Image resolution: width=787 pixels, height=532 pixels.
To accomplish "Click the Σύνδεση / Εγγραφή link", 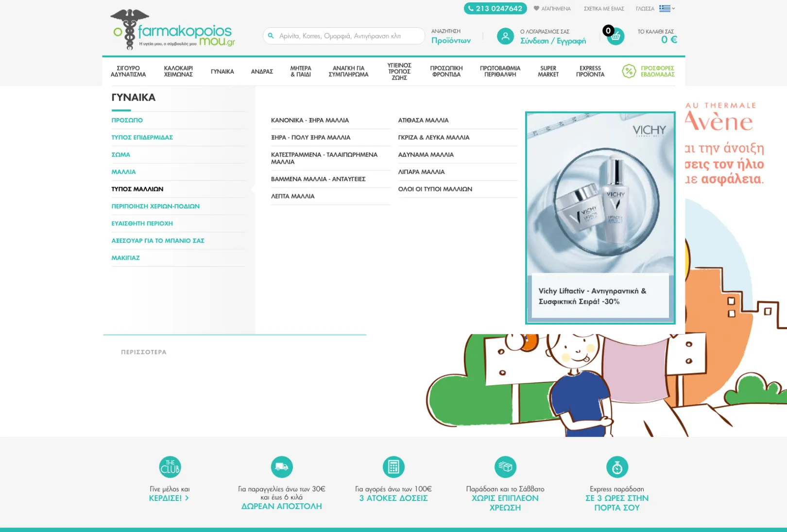I will 553,41.
